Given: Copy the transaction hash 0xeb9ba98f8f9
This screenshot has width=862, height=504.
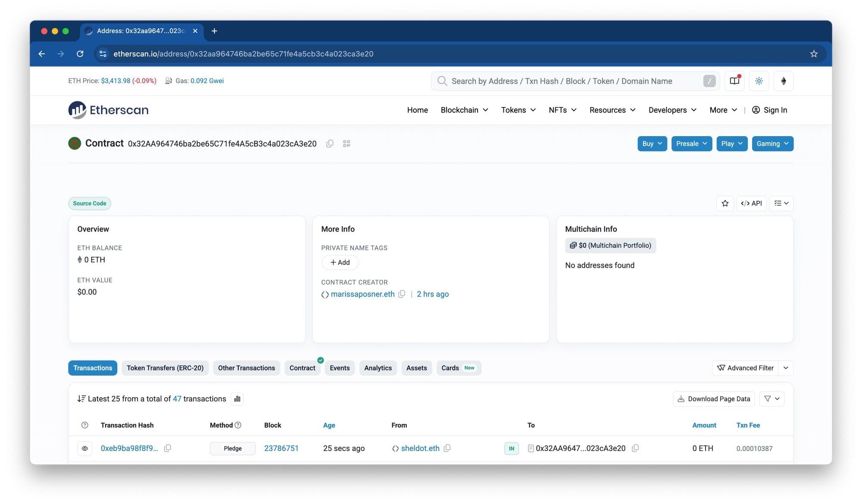Looking at the screenshot, I should (x=168, y=448).
